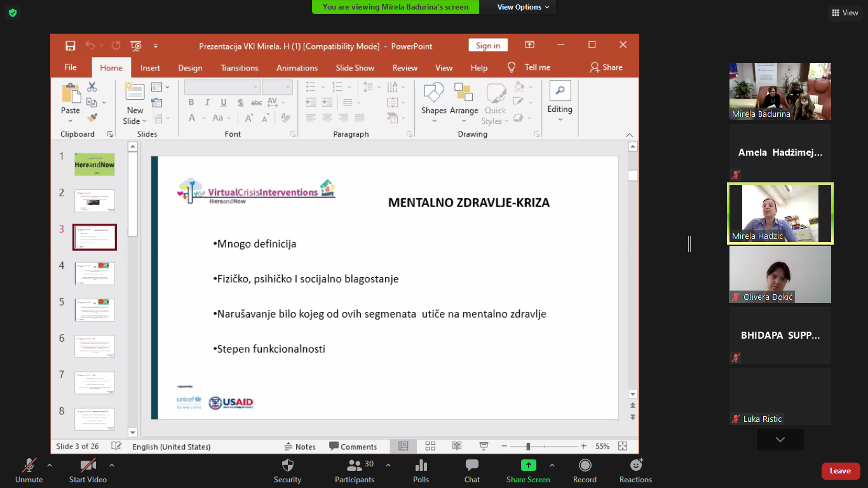Open the Slide Show ribbon tab

[x=355, y=68]
